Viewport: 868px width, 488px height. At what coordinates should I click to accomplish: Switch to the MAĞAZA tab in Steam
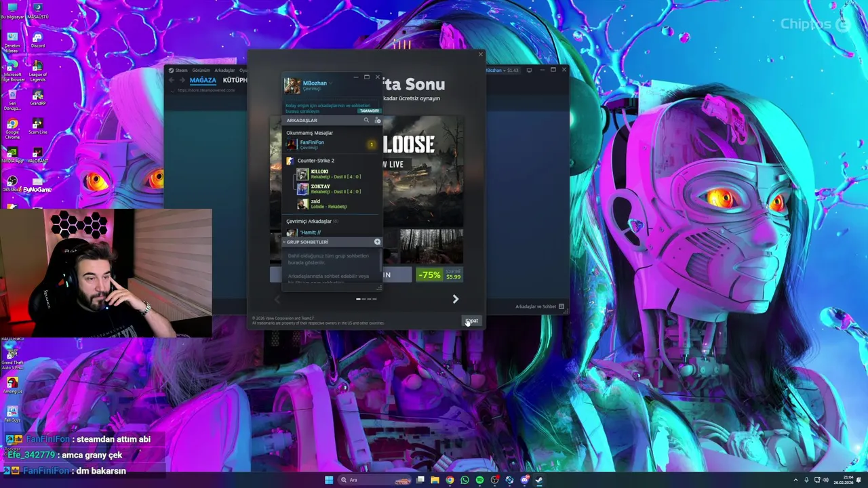[x=203, y=80]
